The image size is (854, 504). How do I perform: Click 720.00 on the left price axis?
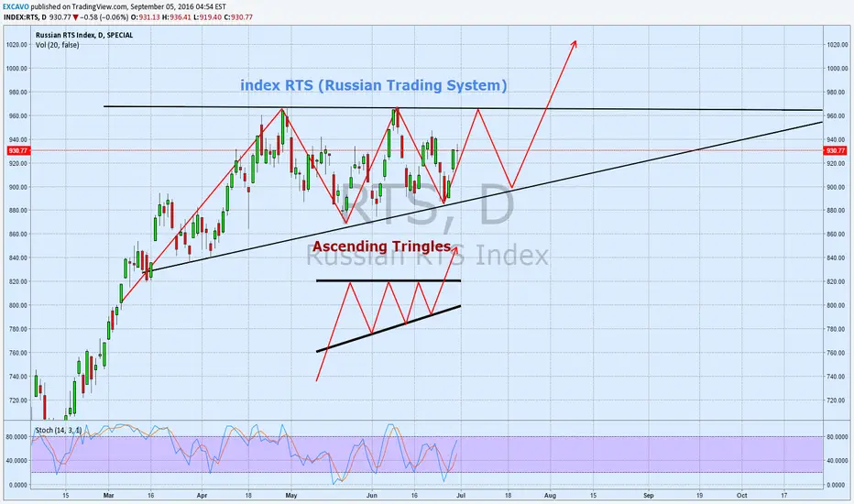18,400
